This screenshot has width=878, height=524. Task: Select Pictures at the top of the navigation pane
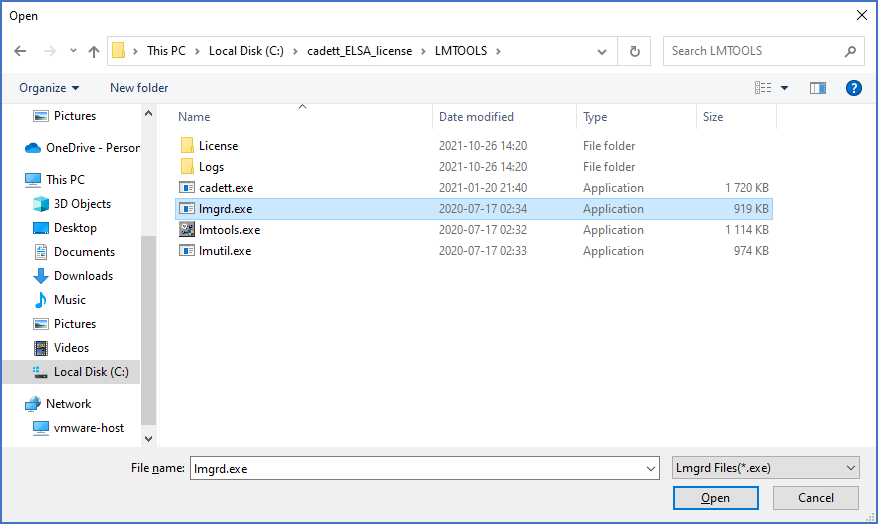coord(75,116)
